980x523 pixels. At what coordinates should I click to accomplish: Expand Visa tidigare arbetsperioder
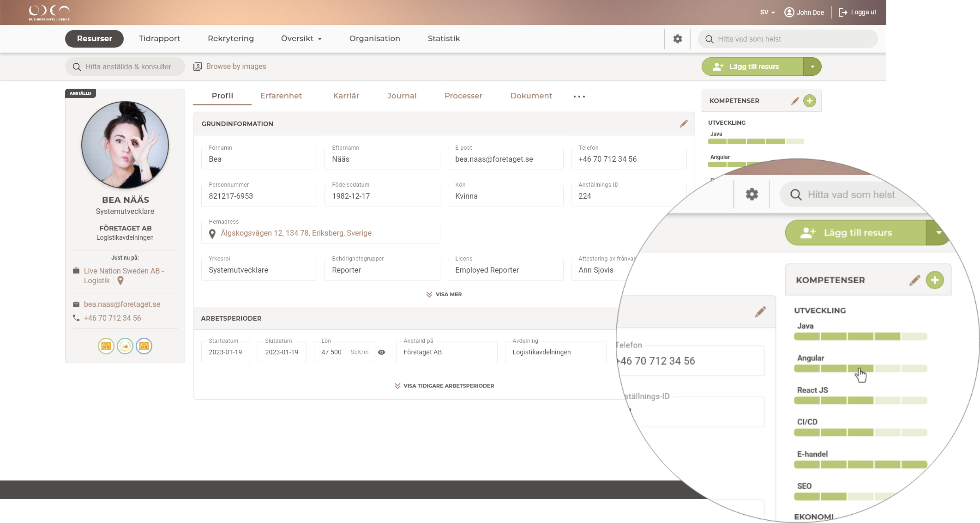[x=444, y=386]
